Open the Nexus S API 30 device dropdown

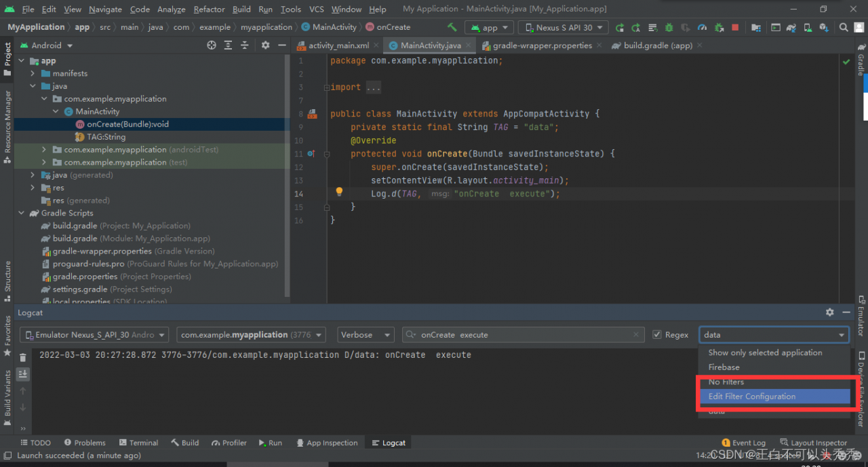(x=565, y=28)
